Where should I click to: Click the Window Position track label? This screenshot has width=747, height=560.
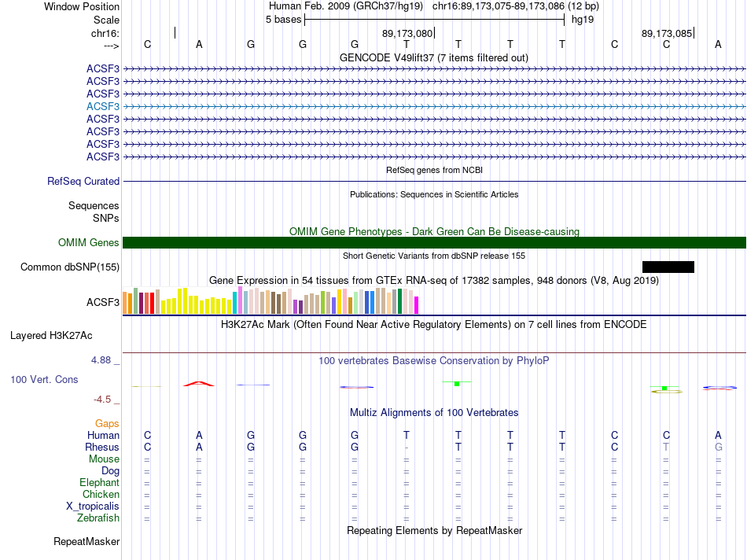(x=82, y=6)
